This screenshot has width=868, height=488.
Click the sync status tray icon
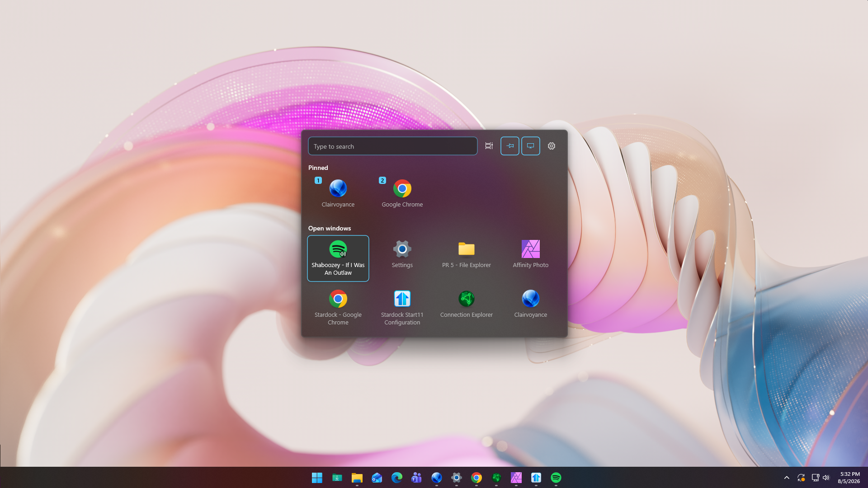click(x=801, y=478)
